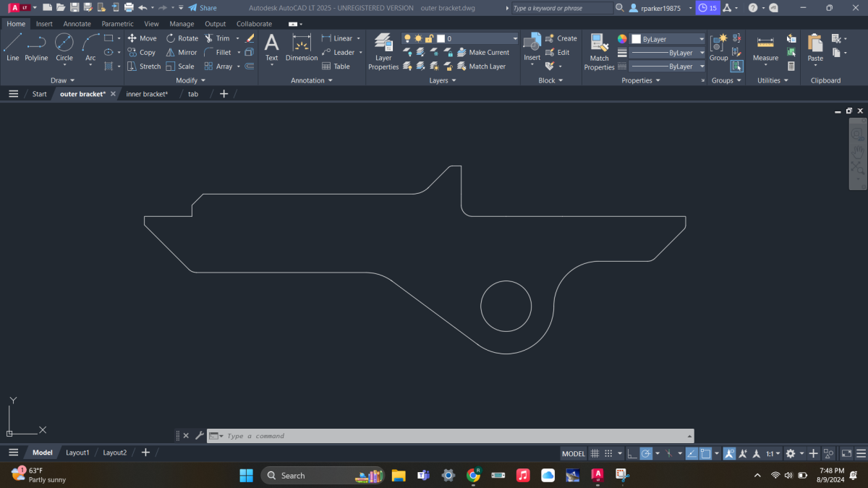Click Edit block button

tap(557, 52)
